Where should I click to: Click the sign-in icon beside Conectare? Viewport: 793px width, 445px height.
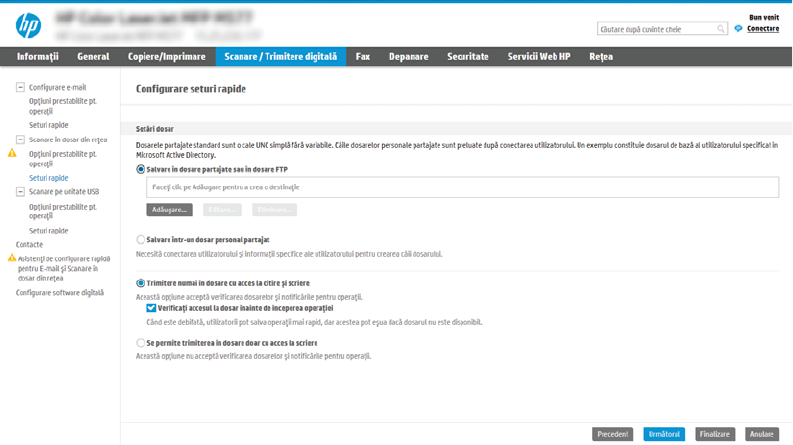click(x=738, y=29)
